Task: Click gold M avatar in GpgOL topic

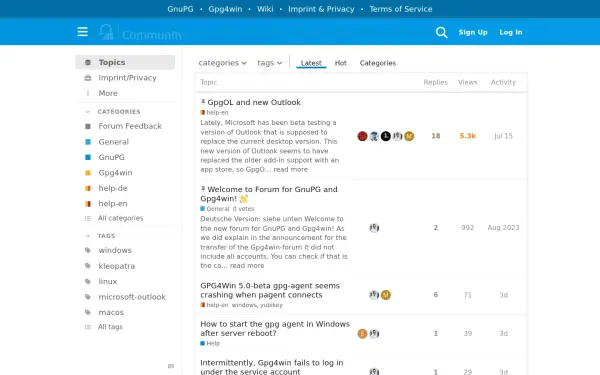Action: point(409,136)
